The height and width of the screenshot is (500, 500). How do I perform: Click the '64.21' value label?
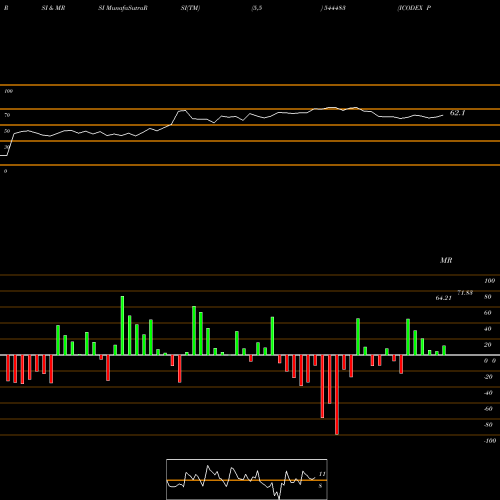click(x=444, y=298)
